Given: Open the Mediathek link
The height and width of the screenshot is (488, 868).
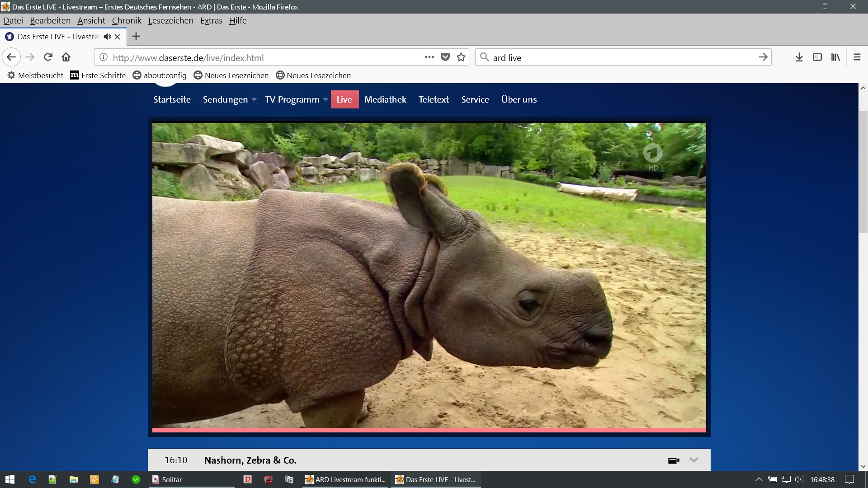Looking at the screenshot, I should (385, 99).
